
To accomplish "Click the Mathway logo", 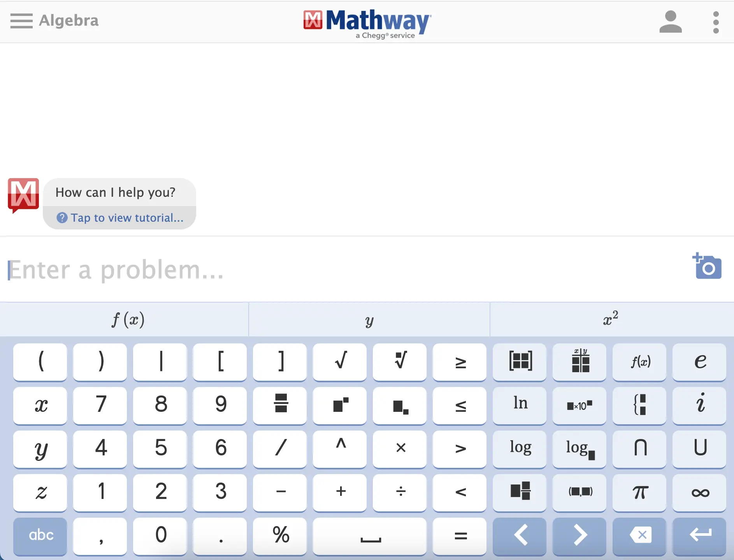I will [x=367, y=23].
